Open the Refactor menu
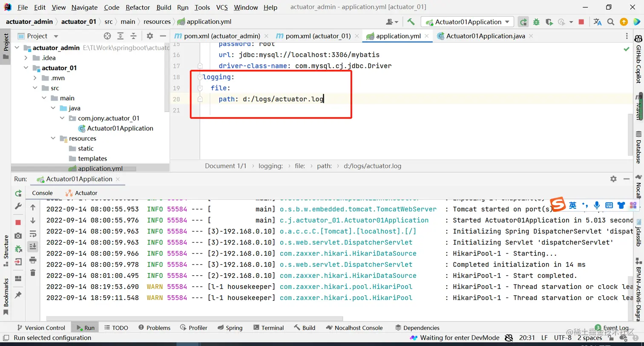Screen dimensions: 644x346 pyautogui.click(x=138, y=7)
